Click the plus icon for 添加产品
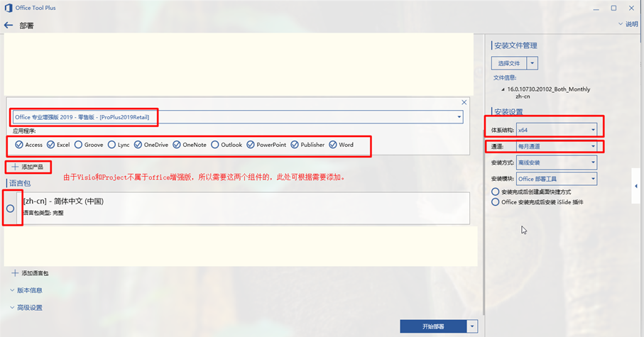The image size is (644, 337). tap(15, 167)
